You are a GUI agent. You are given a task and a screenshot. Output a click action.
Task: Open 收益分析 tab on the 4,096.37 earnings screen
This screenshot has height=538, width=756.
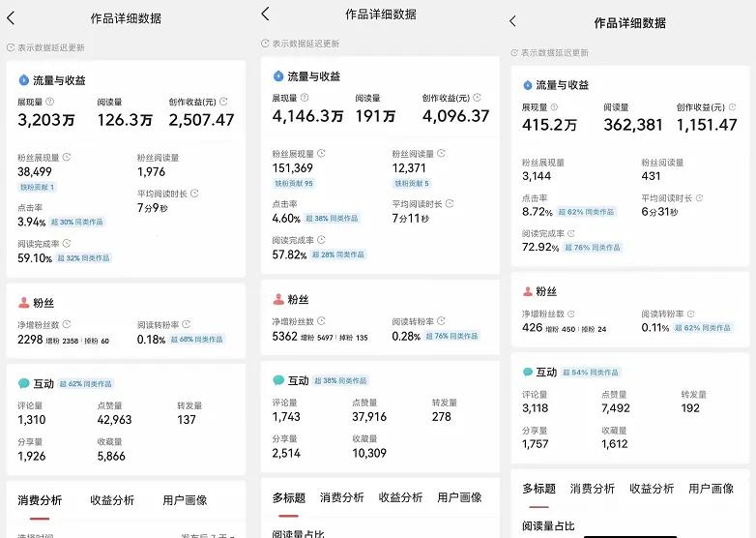400,497
